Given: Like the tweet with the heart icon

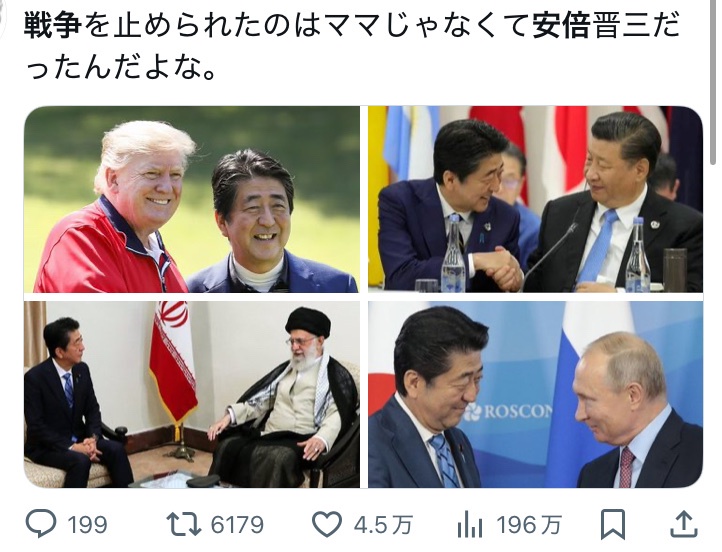Looking at the screenshot, I should [327, 524].
